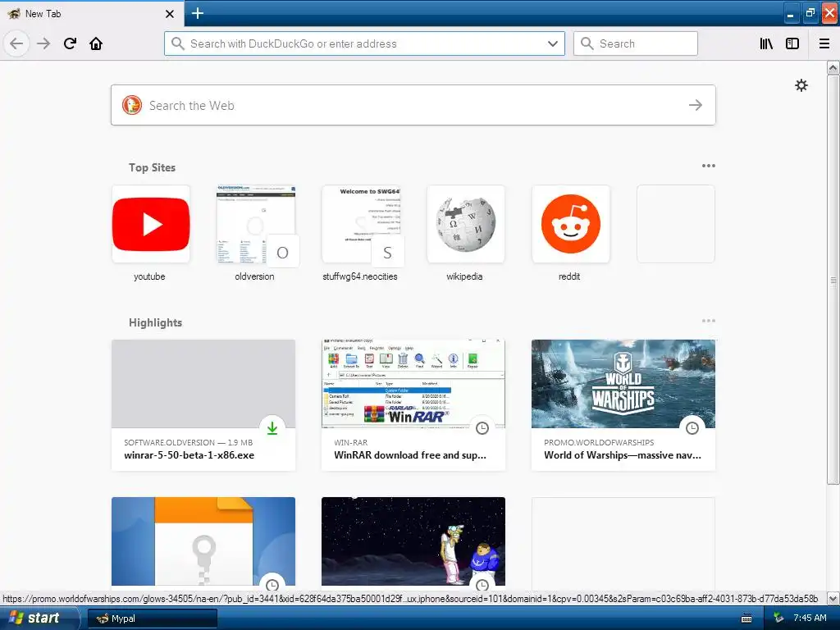Click page scrollbar down arrow

[x=833, y=598]
